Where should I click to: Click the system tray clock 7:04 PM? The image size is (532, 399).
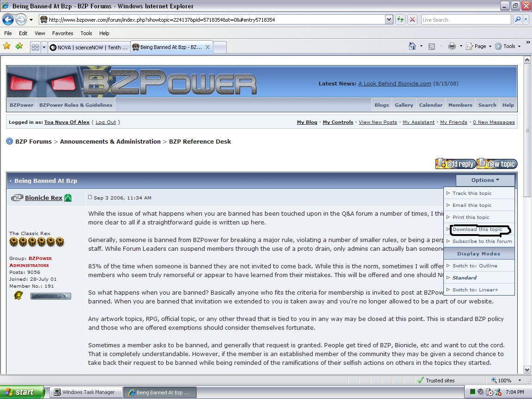pyautogui.click(x=515, y=392)
